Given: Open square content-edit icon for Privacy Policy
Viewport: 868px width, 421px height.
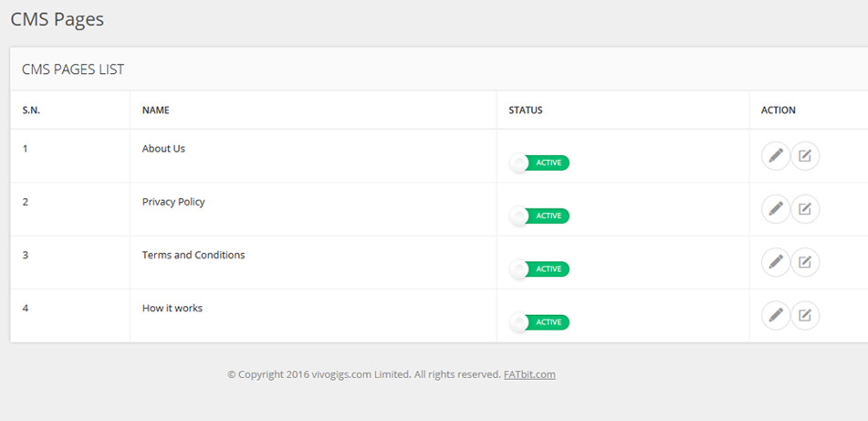Looking at the screenshot, I should pyautogui.click(x=805, y=209).
